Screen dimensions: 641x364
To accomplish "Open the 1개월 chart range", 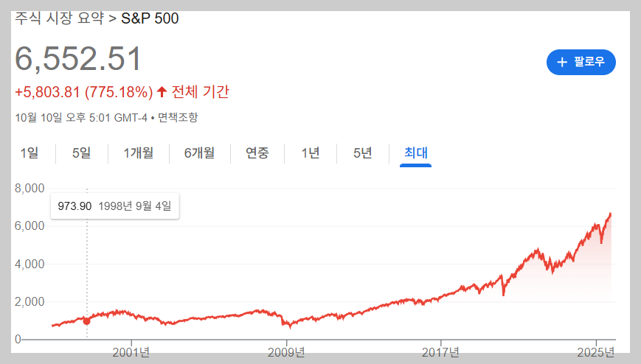I will pyautogui.click(x=139, y=153).
